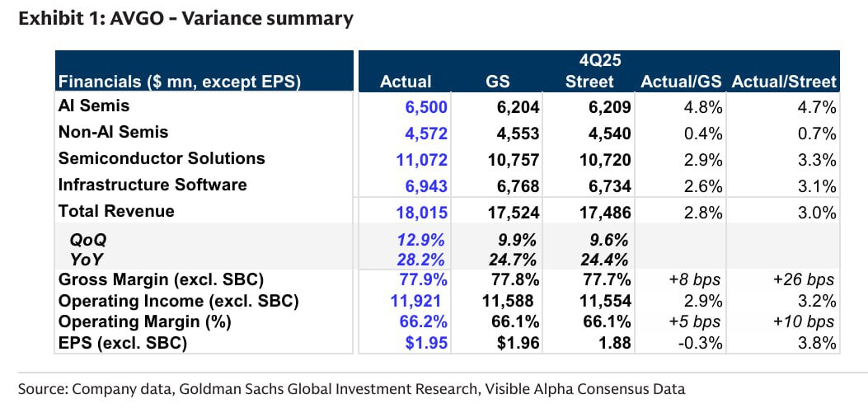Select the Financials column header

[x=179, y=82]
